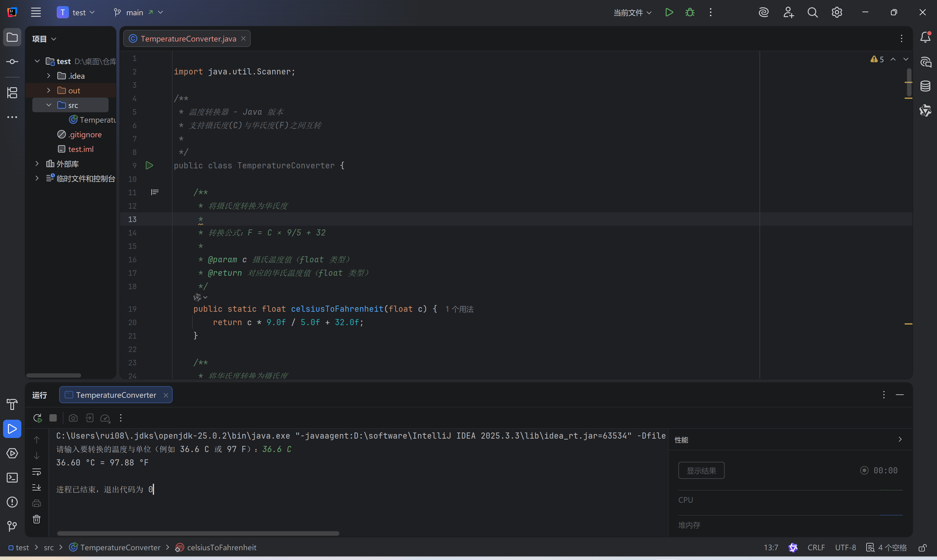Click the green Run button in toolbar

click(x=669, y=13)
